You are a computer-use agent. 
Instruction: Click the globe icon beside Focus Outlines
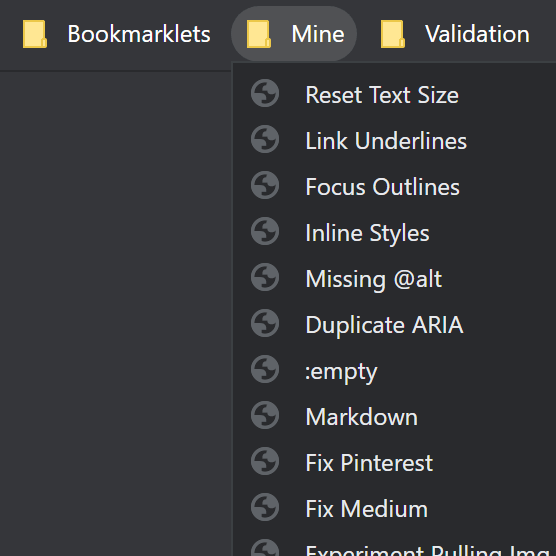pyautogui.click(x=265, y=185)
